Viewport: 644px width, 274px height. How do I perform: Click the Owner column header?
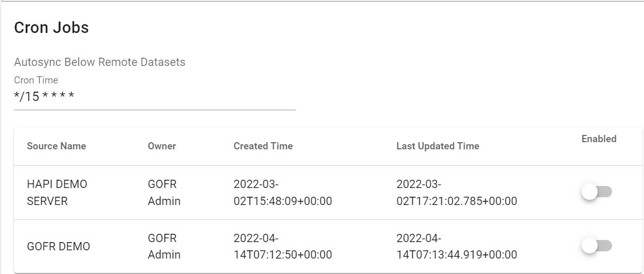[x=162, y=146]
